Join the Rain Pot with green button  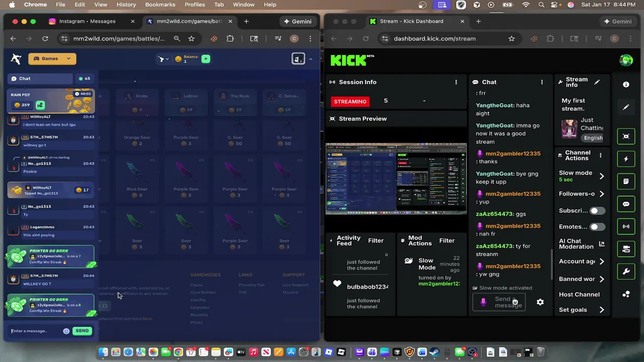(40, 105)
